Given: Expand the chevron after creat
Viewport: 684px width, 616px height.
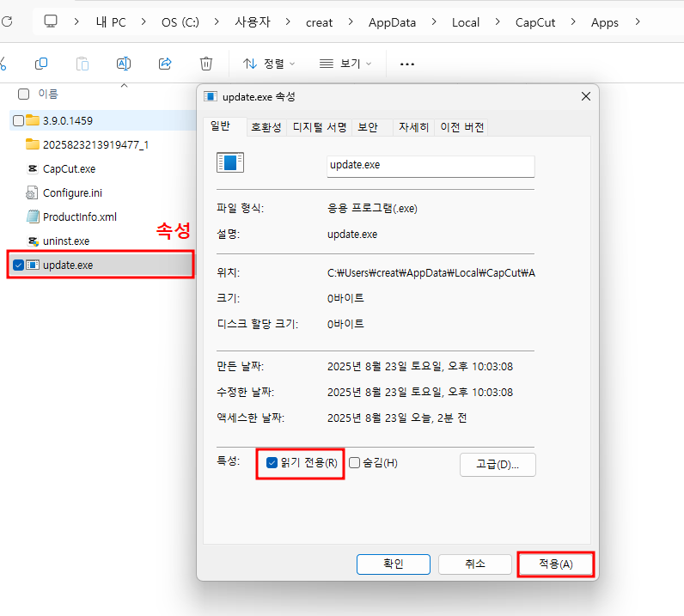Looking at the screenshot, I should coord(351,21).
